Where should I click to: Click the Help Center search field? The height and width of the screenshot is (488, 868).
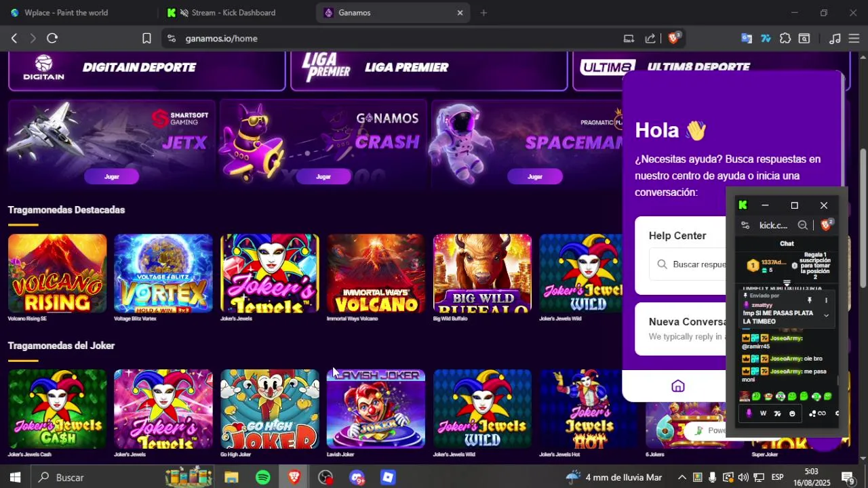pyautogui.click(x=688, y=264)
